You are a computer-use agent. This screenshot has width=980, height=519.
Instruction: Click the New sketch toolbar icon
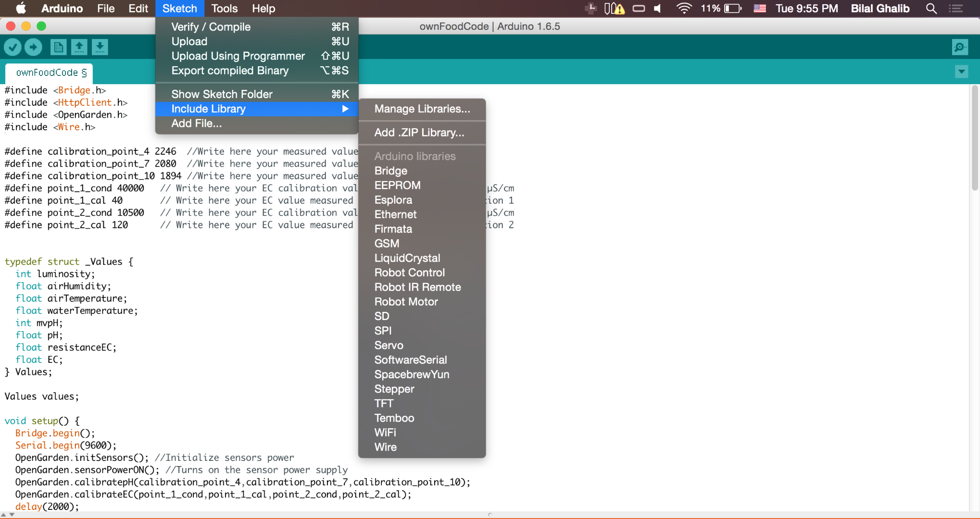tap(58, 47)
